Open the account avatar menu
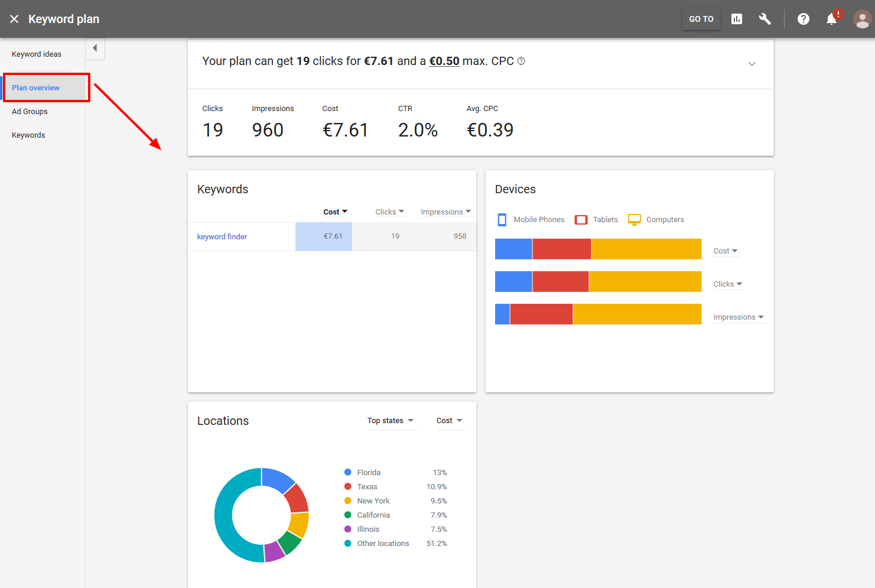Viewport: 875px width, 588px height. click(x=863, y=19)
